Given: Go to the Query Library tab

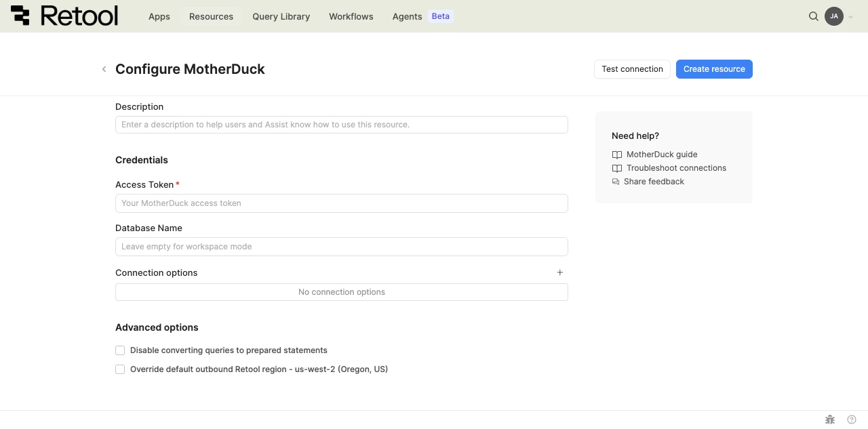Looking at the screenshot, I should (x=281, y=16).
